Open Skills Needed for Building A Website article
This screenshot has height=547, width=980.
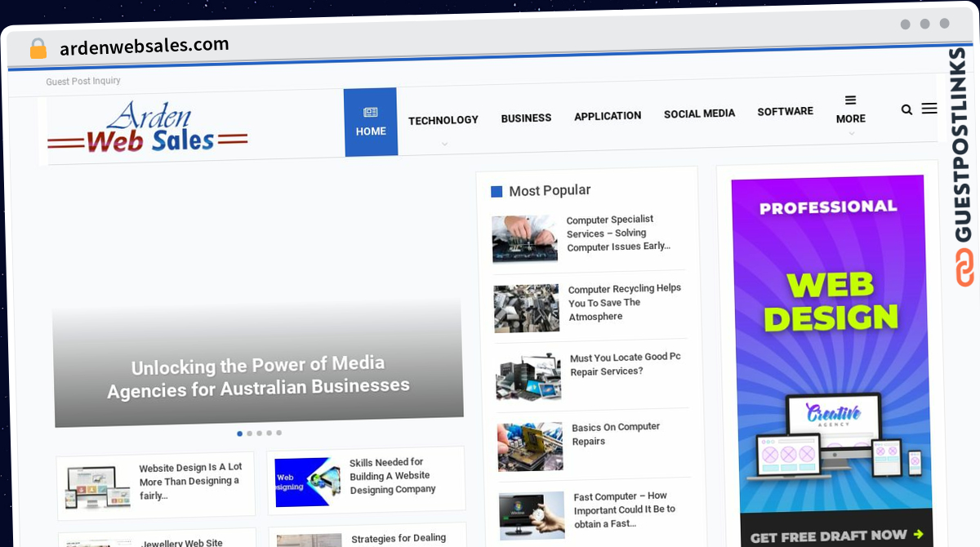click(x=392, y=476)
